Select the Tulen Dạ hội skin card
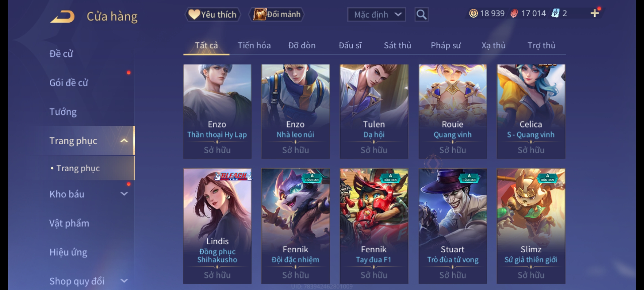Image resolution: width=644 pixels, height=290 pixels. [x=374, y=111]
